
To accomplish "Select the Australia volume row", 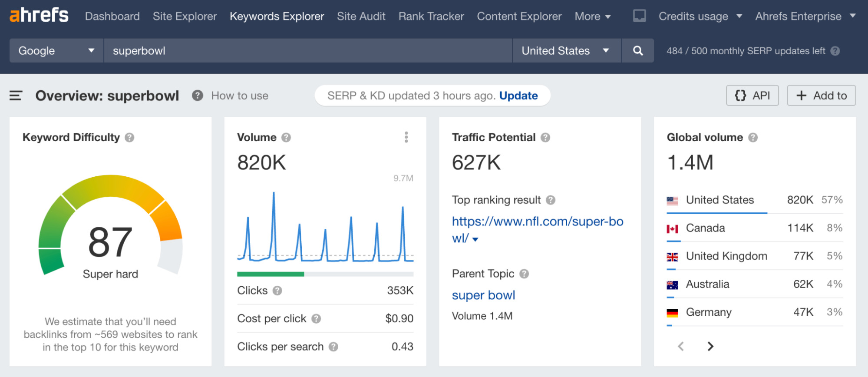I will coord(755,284).
